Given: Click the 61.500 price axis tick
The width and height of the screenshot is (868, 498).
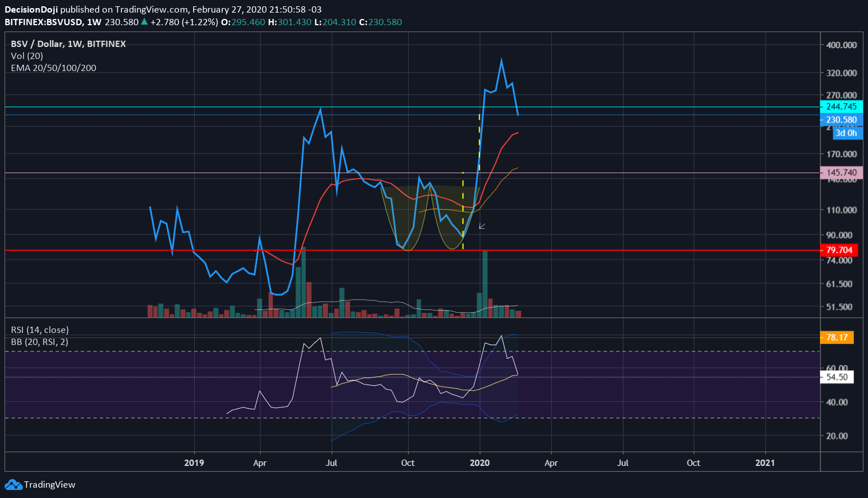Looking at the screenshot, I should tap(839, 284).
